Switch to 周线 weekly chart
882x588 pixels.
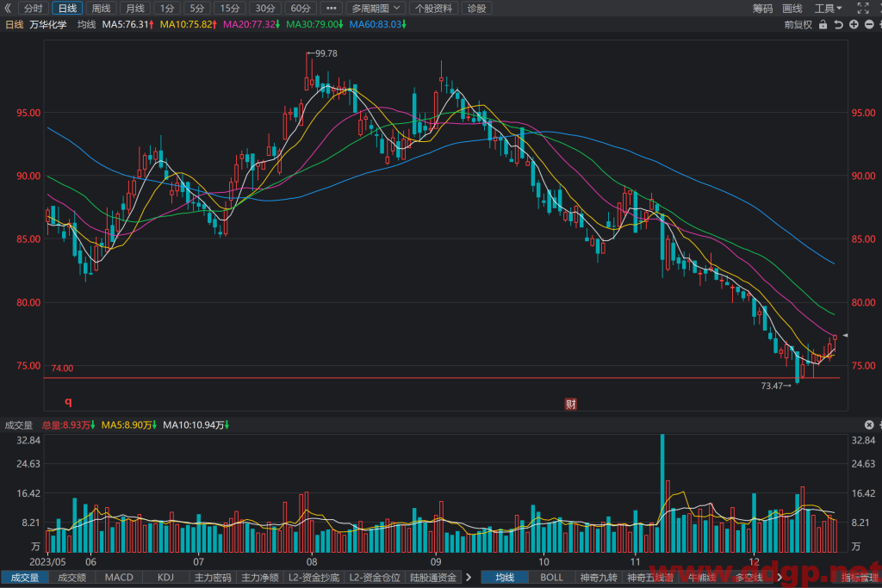coord(102,9)
